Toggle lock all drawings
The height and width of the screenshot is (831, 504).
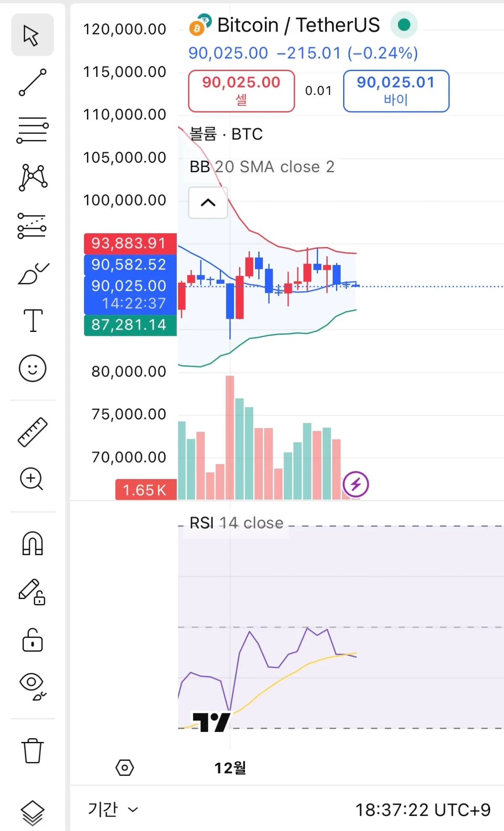[x=32, y=639]
